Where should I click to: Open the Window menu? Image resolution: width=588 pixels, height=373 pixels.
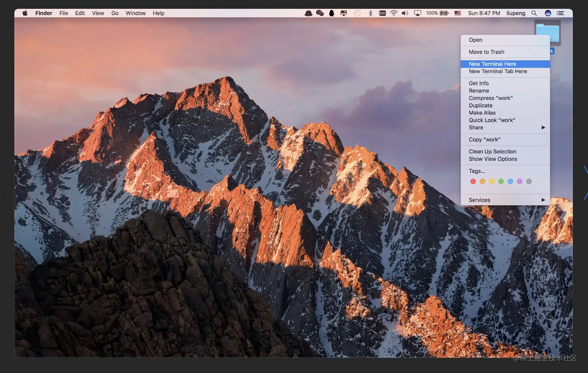136,13
